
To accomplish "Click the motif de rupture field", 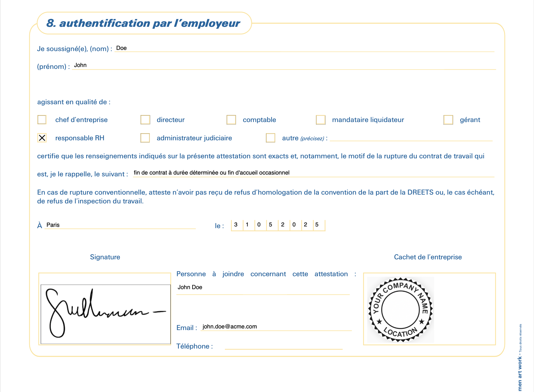I will tap(314, 173).
